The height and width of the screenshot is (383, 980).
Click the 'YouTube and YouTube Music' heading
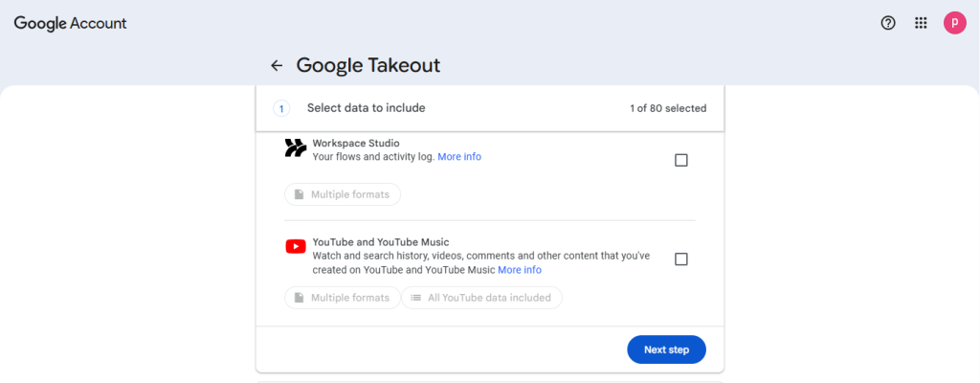click(x=381, y=242)
